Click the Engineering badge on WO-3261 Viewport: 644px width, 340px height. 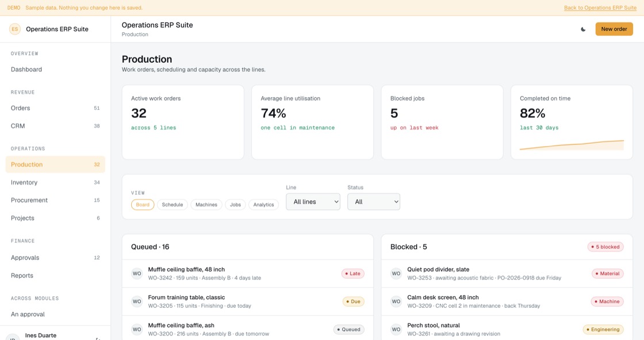(603, 329)
